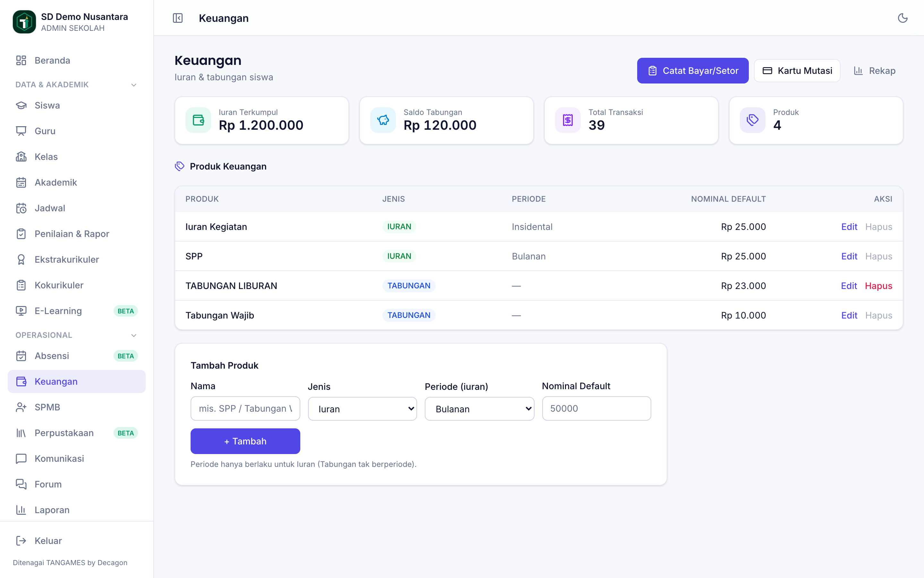Log out with Keluar
Screen dimensions: 924x578
coord(76,540)
